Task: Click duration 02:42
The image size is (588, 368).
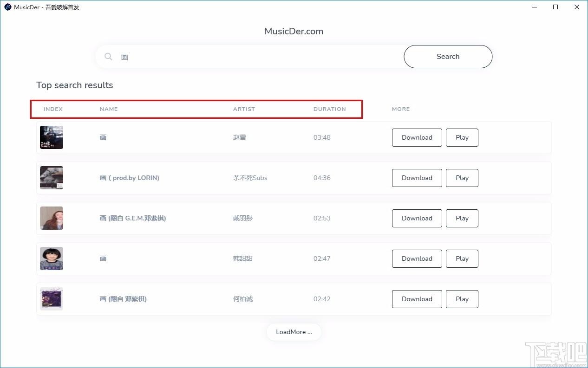Action: (x=322, y=299)
